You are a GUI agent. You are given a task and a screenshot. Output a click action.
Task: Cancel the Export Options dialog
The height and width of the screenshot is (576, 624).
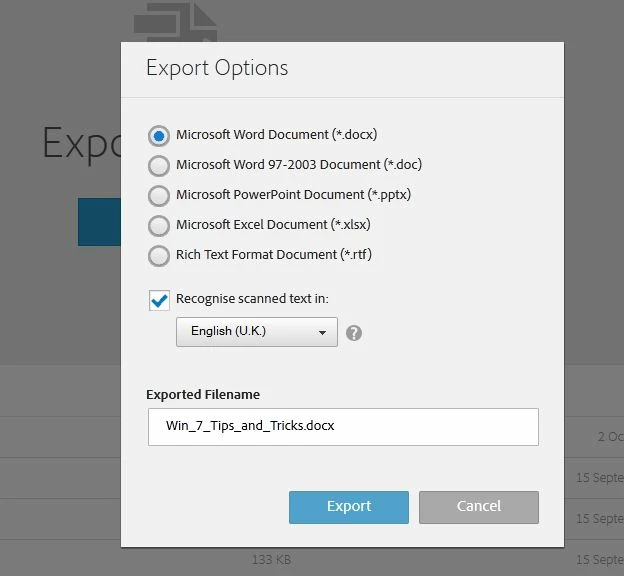(479, 507)
